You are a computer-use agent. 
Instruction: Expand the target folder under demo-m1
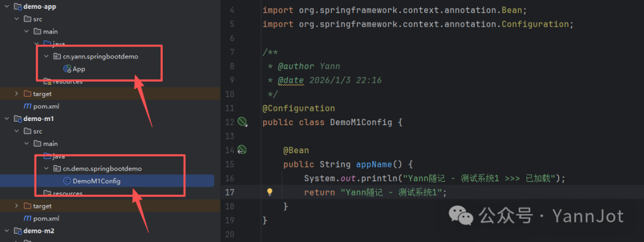[x=17, y=206]
